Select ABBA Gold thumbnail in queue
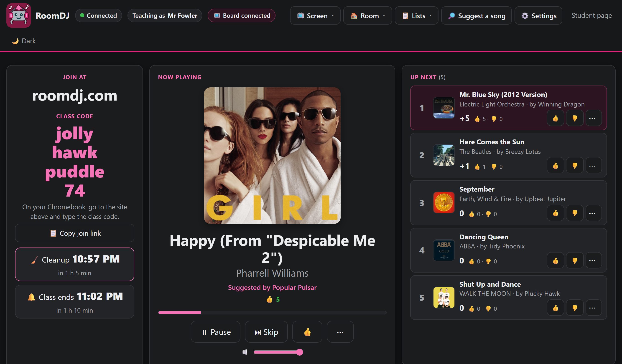 tap(444, 250)
